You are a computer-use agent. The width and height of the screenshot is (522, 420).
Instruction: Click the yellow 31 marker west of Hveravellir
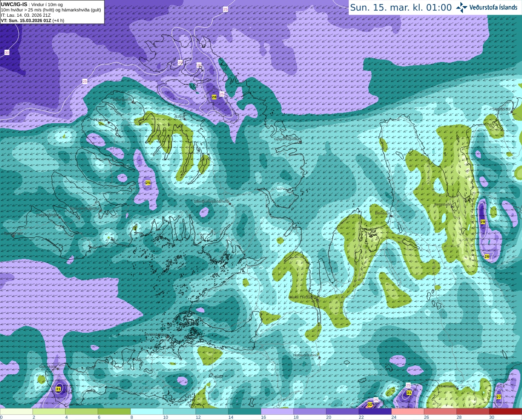(x=409, y=393)
